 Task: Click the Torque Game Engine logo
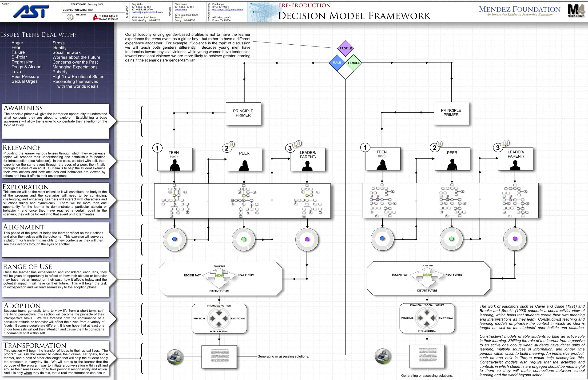106,17
